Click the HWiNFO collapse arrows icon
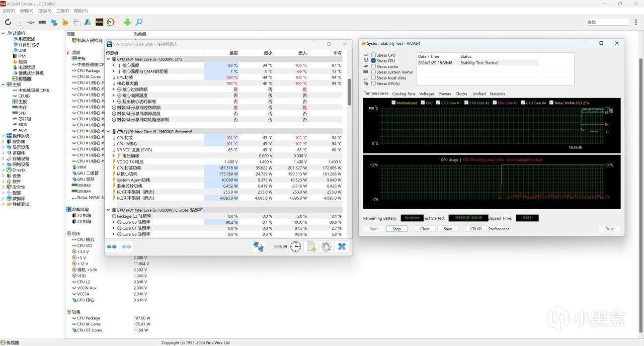Viewport: 644px width, 346px height. 126,246
